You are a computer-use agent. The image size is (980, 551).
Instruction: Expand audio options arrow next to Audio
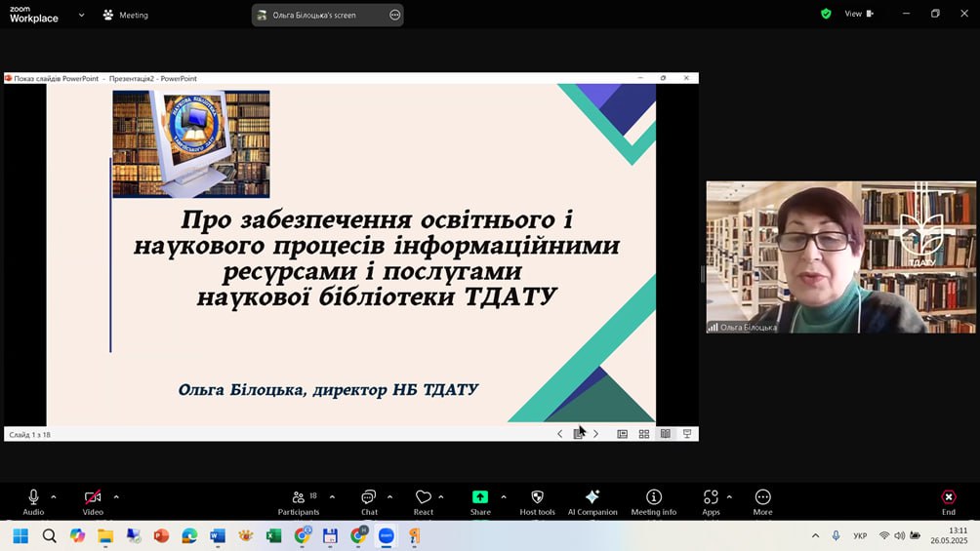point(54,497)
